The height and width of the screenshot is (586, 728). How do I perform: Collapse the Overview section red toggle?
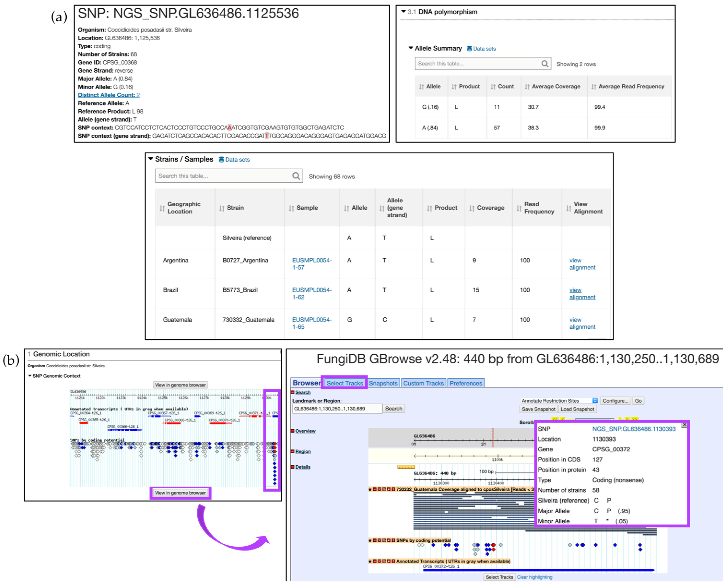point(293,431)
